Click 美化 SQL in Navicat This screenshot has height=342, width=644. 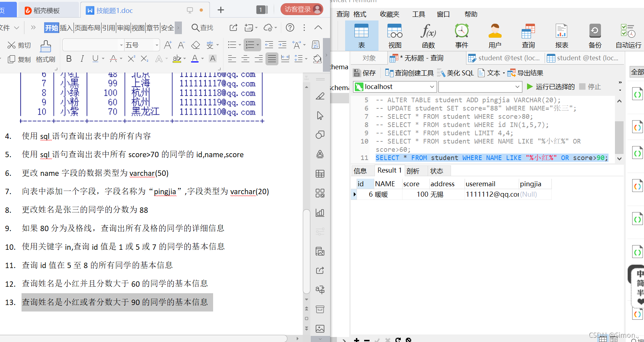pos(455,73)
